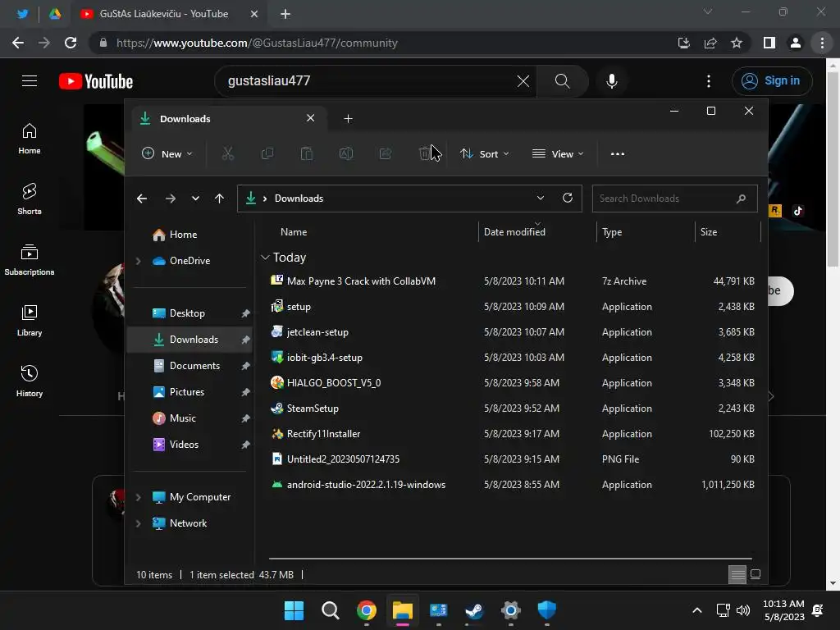Expand Network in navigation pane
The height and width of the screenshot is (630, 840).
click(138, 523)
